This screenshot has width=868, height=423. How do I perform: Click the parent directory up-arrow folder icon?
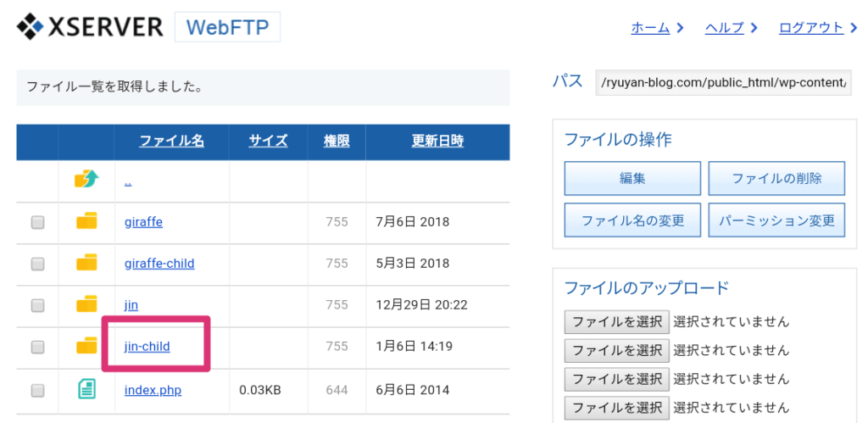(x=86, y=180)
